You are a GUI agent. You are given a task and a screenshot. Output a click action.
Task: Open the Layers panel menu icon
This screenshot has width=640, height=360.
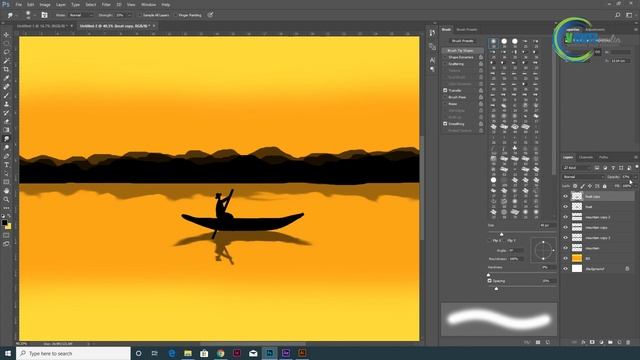click(x=636, y=157)
